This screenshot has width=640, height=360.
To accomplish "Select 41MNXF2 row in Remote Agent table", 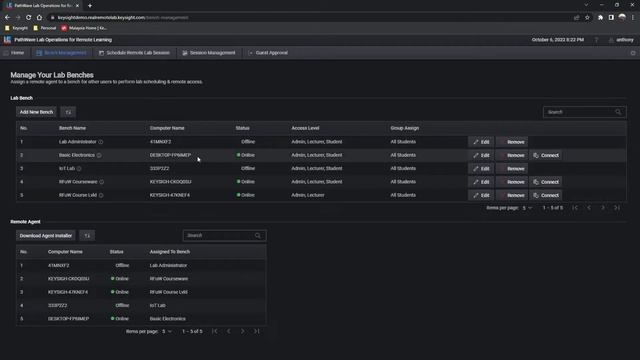I will (141, 266).
